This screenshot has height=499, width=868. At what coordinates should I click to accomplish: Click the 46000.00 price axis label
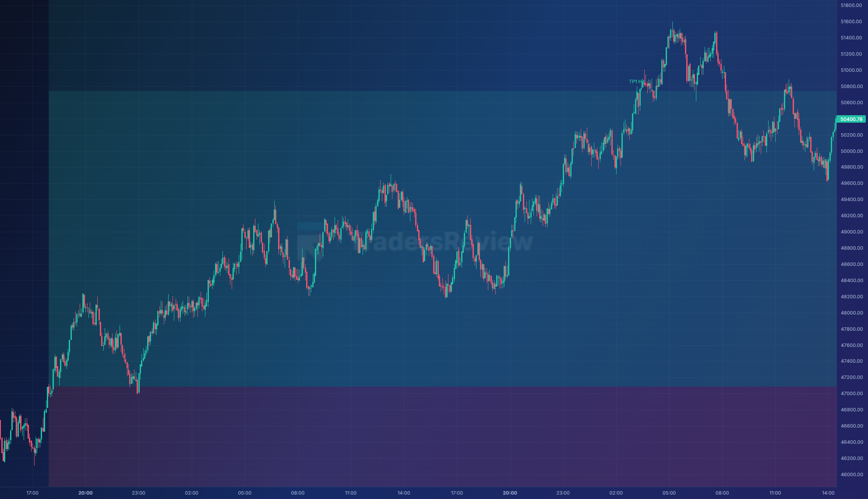851,474
